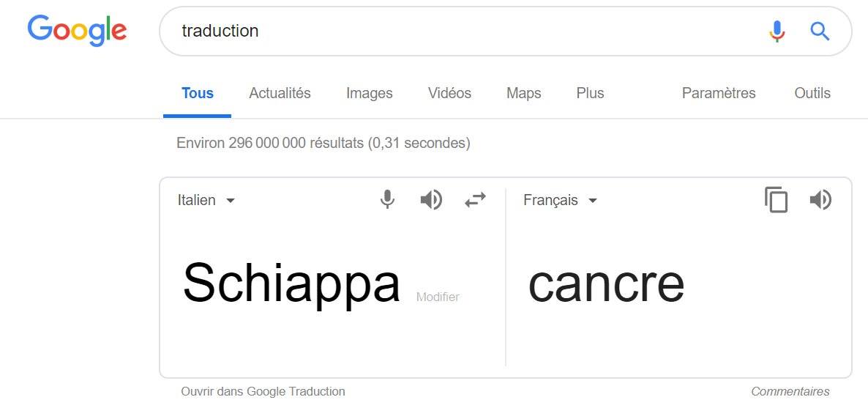The height and width of the screenshot is (419, 868).
Task: Open the Français target language dropdown
Action: point(560,200)
